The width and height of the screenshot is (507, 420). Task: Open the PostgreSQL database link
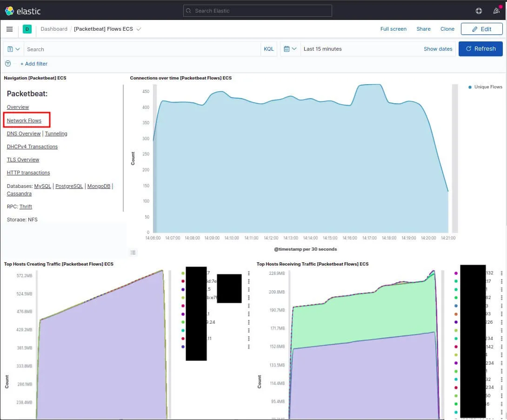click(x=69, y=186)
